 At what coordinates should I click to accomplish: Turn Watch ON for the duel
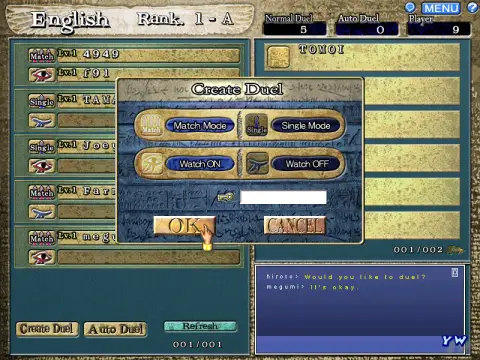point(200,164)
